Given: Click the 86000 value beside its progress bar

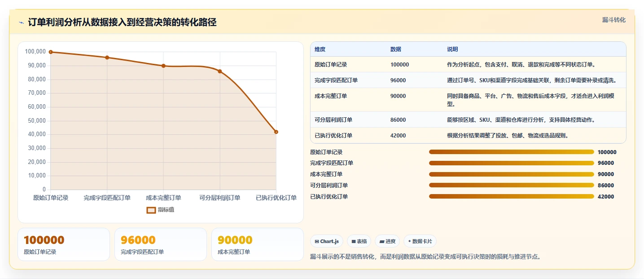Looking at the screenshot, I should point(606,185).
